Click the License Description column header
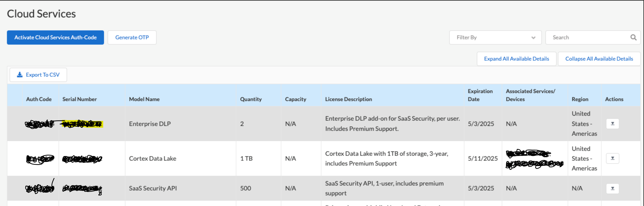This screenshot has height=206, width=644. point(348,99)
